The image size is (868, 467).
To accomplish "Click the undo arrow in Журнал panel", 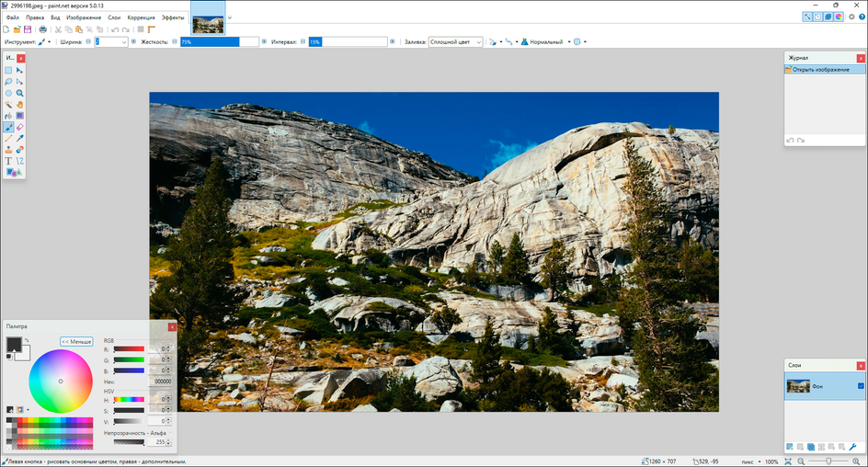I will [790, 140].
